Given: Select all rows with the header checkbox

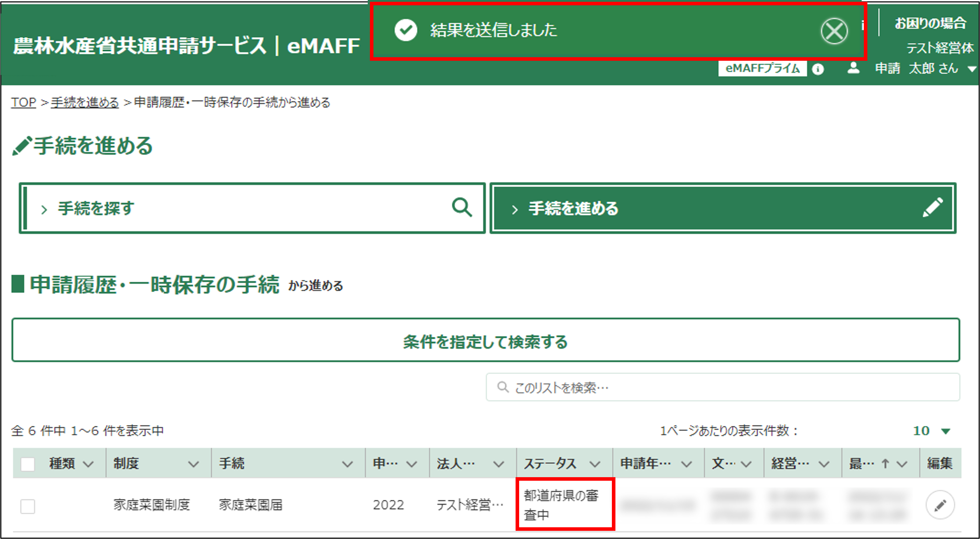Looking at the screenshot, I should click(x=28, y=463).
